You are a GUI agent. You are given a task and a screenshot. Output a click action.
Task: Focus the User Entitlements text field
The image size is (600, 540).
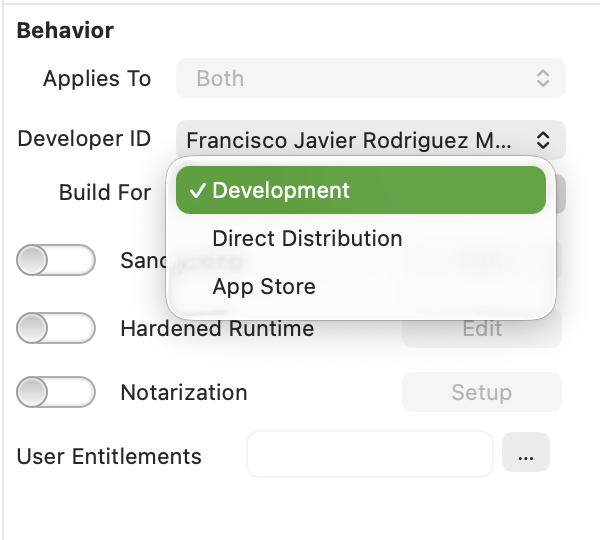pos(369,456)
